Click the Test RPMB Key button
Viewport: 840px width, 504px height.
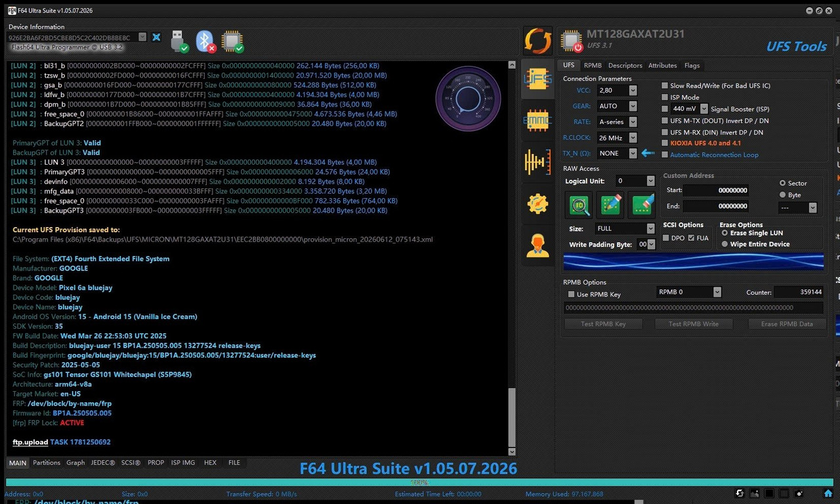pos(603,324)
